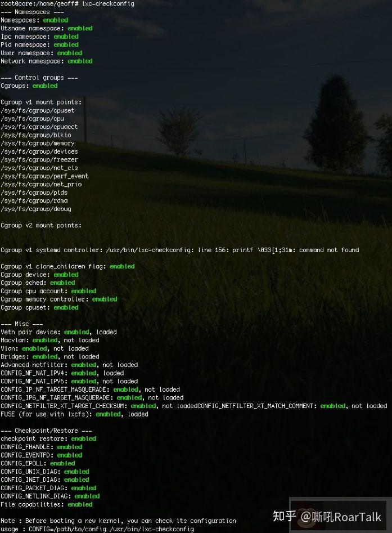Viewport: 392px width, 533px height.
Task: Select the 'User namespace:' line
Action: [42, 53]
